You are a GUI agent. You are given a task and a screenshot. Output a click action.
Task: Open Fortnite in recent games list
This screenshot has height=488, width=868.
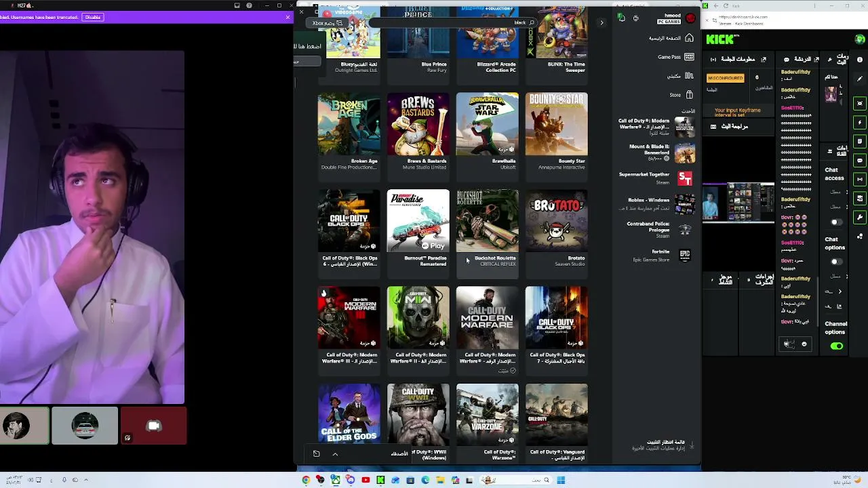655,255
